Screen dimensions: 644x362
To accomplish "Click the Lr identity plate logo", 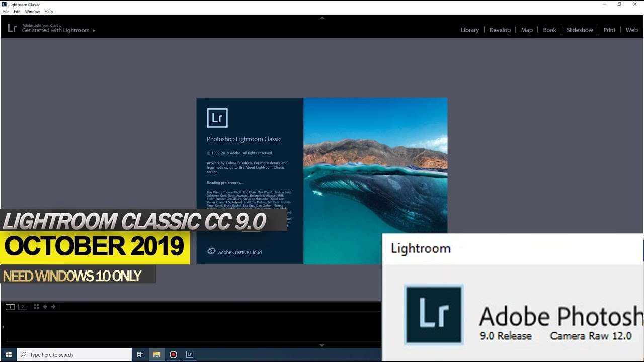I will pos(12,28).
